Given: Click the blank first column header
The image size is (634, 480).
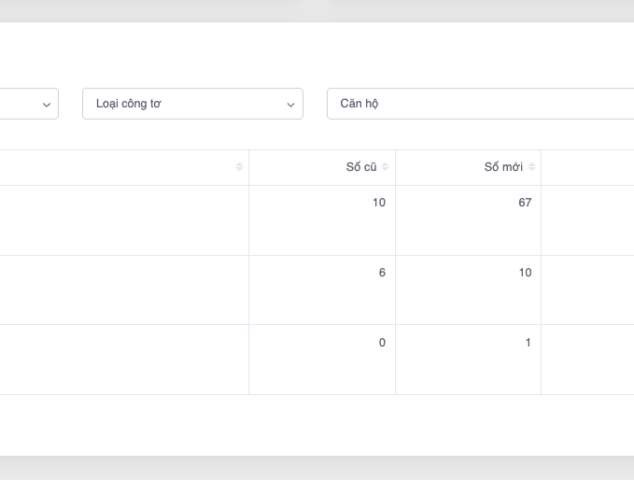Looking at the screenshot, I should (120, 167).
